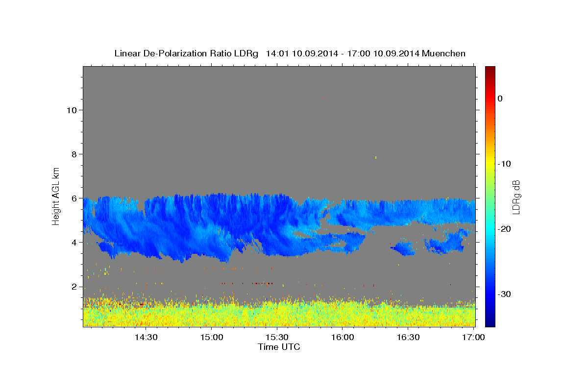Click the "Time UTC" axis label

(x=279, y=347)
